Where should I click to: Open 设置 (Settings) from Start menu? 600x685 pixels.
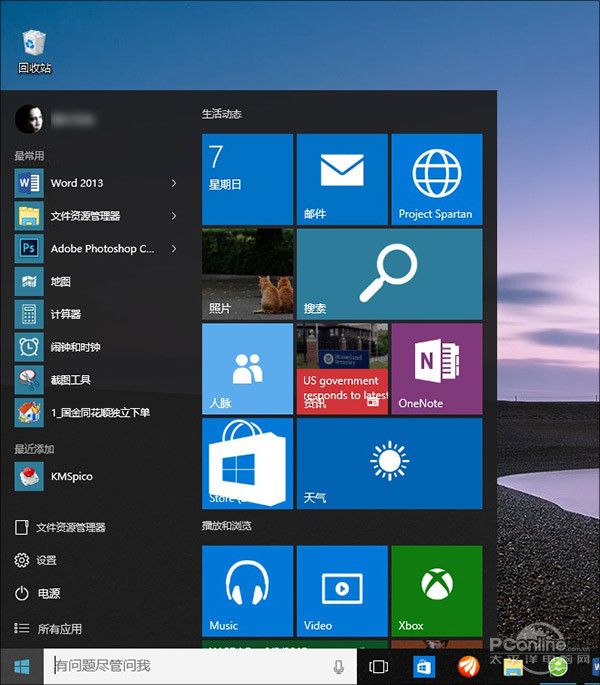click(46, 560)
